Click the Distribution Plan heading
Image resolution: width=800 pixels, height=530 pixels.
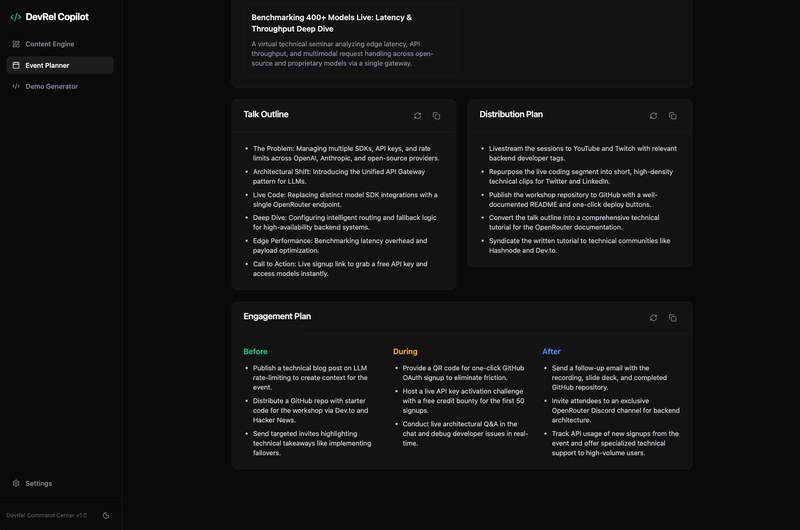click(x=511, y=115)
